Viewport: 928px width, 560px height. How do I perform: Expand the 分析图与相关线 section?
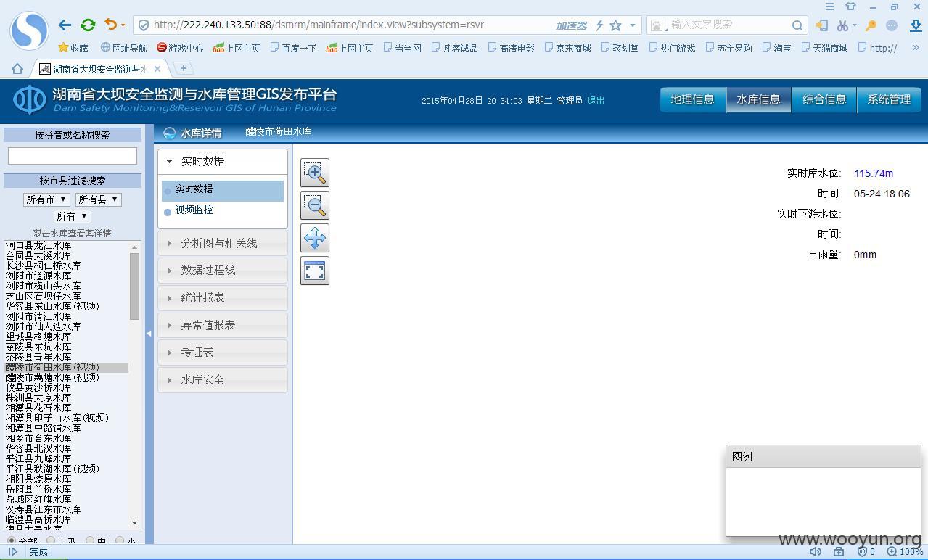[x=223, y=243]
